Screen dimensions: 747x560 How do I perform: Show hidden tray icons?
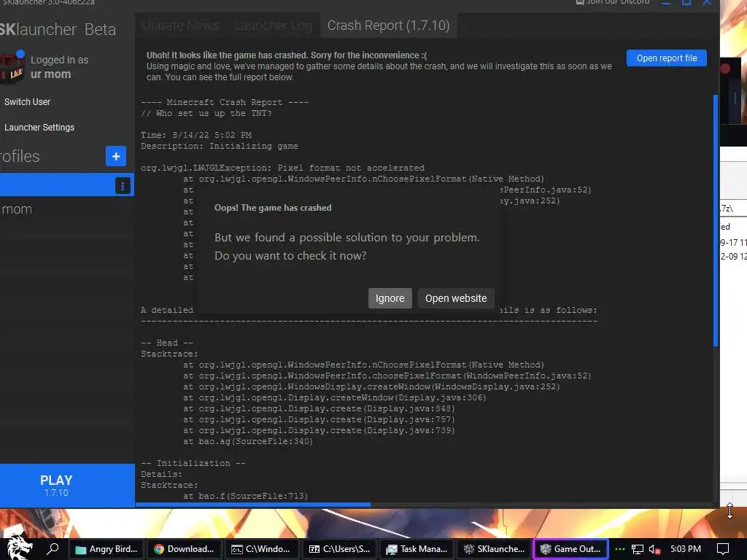[x=619, y=549]
